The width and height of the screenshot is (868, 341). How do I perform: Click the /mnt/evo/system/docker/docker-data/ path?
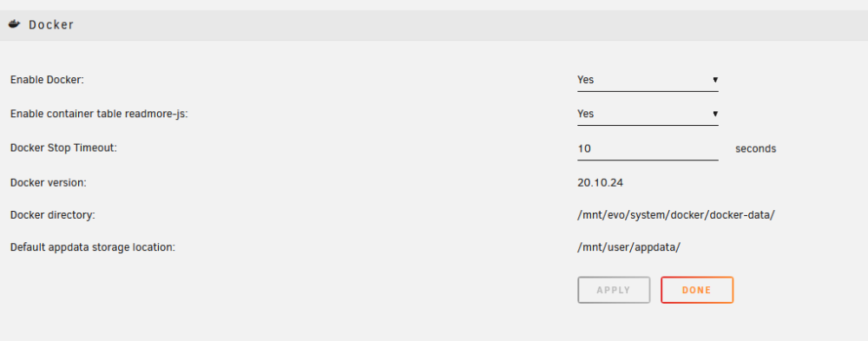675,215
